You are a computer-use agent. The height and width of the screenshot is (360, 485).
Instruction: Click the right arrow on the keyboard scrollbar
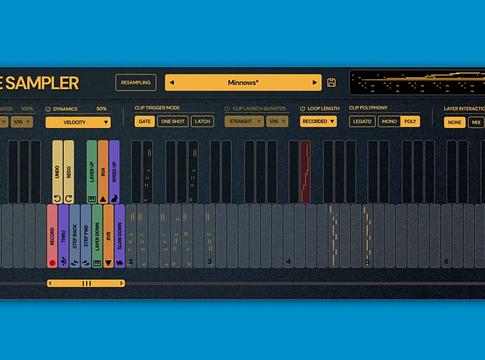pyautogui.click(x=121, y=283)
